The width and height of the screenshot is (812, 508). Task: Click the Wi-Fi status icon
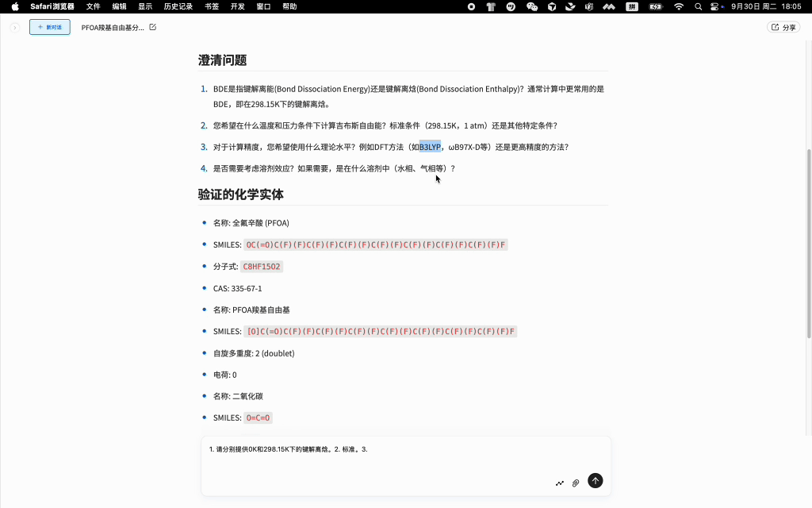pos(678,6)
